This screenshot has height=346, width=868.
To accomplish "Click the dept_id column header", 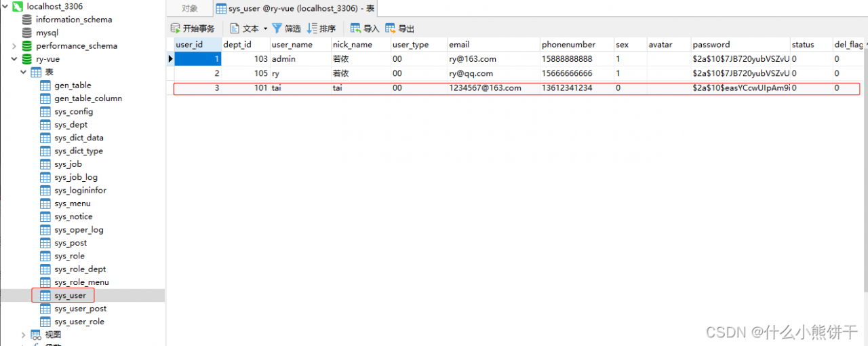I will [245, 45].
